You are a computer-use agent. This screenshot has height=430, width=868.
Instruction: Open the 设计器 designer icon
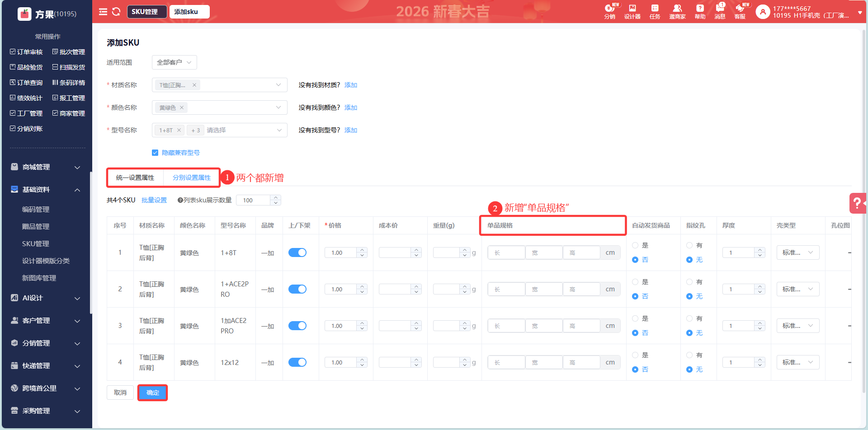click(x=632, y=11)
